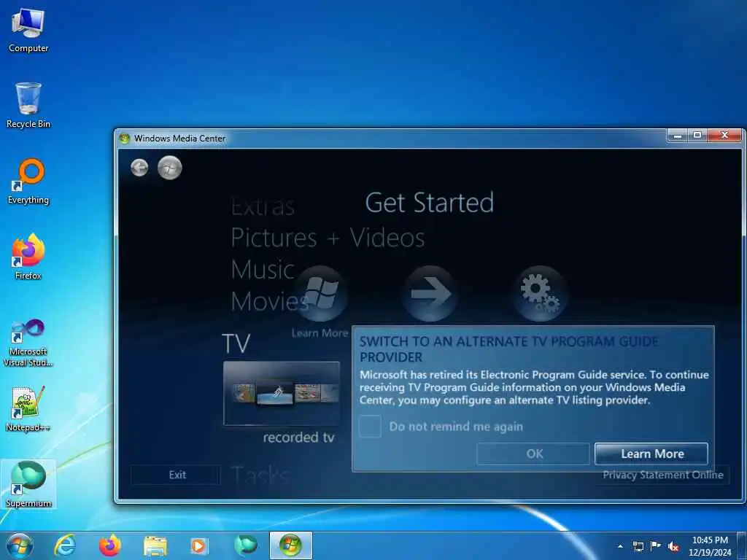Viewport: 747px width, 560px height.
Task: Click the Windows Media Center taskbar button
Action: [290, 545]
